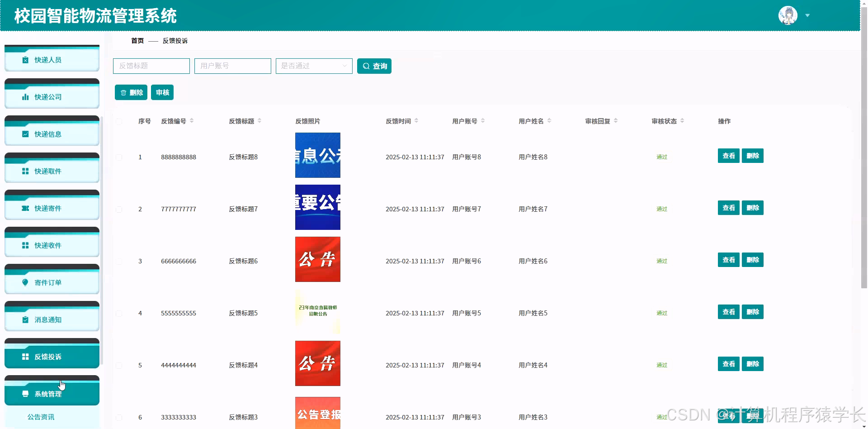
Task: Click the sort arrows on 反馈时间 column
Action: [x=416, y=121]
